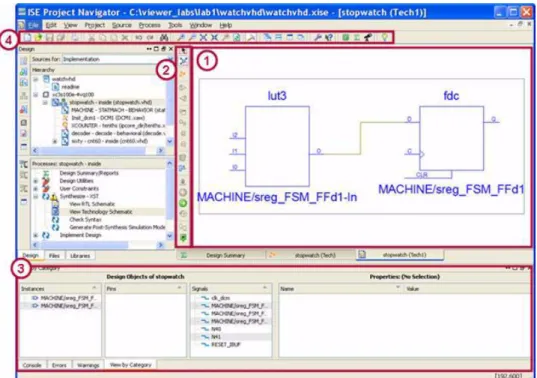Image resolution: width=537 pixels, height=378 pixels.
Task: Select Check Syntax process
Action: click(x=85, y=219)
